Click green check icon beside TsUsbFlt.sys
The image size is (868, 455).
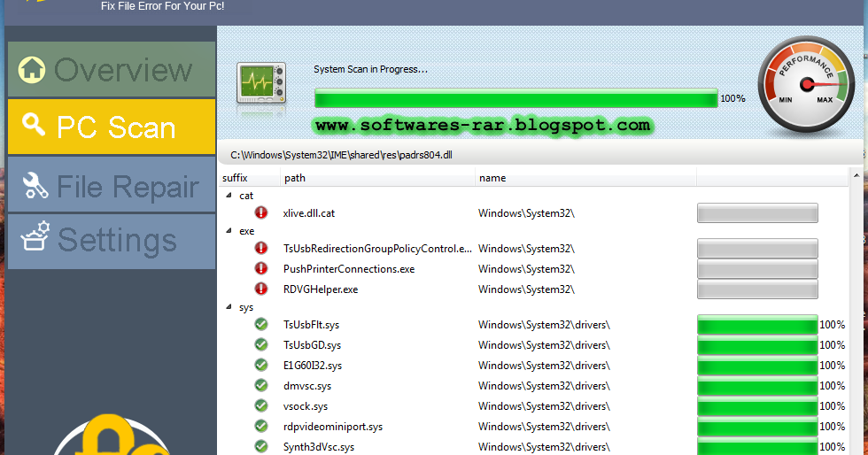[261, 324]
